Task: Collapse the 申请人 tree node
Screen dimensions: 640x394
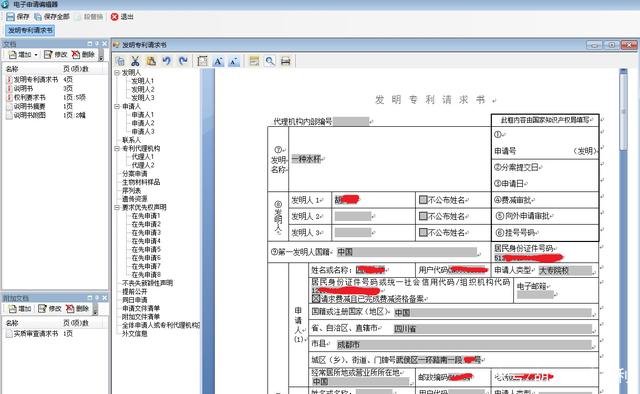Action: (117, 106)
